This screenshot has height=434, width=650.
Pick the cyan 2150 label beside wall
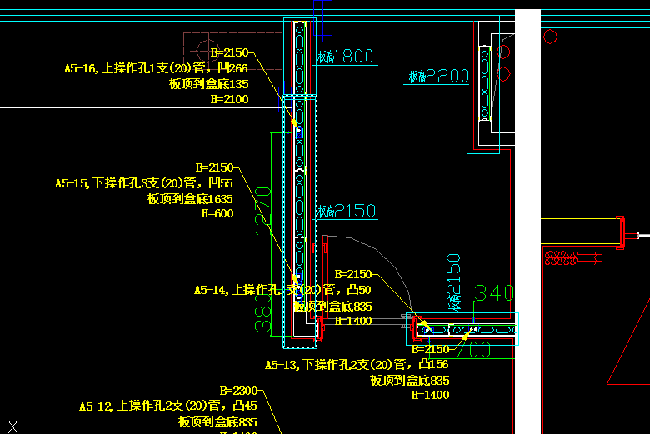click(x=347, y=211)
